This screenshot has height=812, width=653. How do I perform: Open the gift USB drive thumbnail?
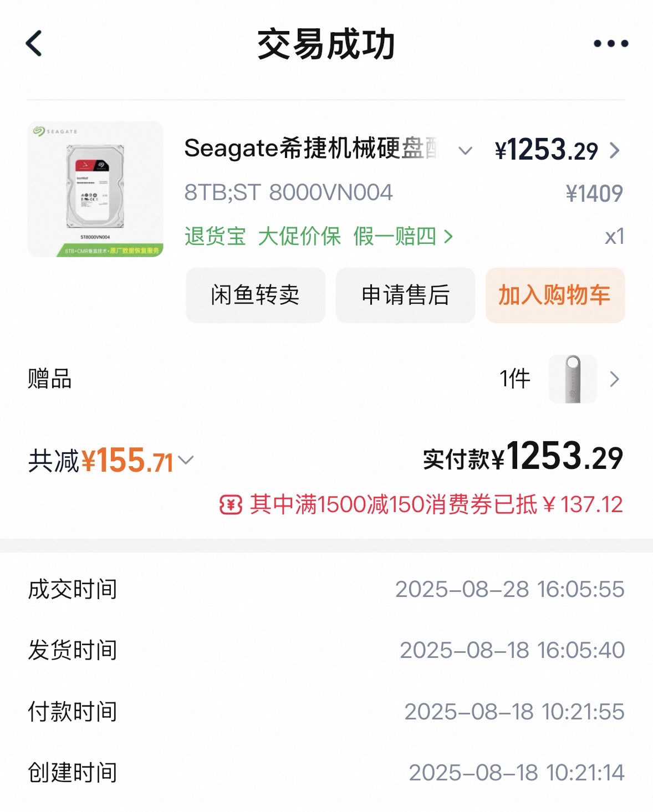pos(572,379)
